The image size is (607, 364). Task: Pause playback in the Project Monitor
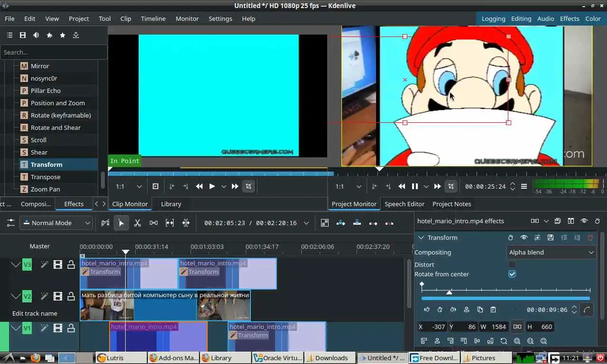[414, 186]
